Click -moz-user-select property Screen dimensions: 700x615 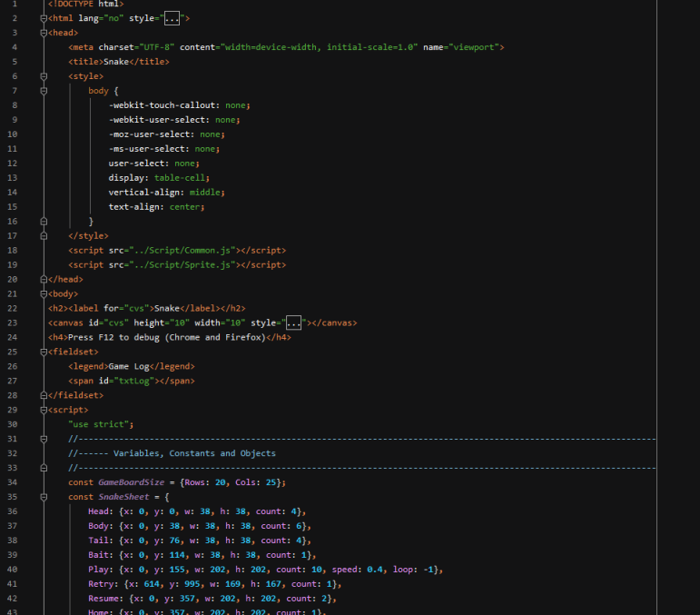tap(150, 134)
